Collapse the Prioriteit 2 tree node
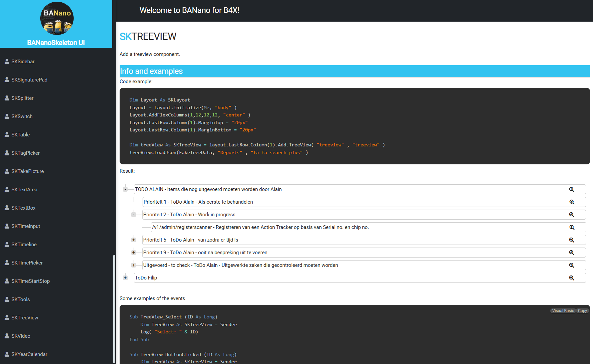The height and width of the screenshot is (364, 594). (134, 215)
